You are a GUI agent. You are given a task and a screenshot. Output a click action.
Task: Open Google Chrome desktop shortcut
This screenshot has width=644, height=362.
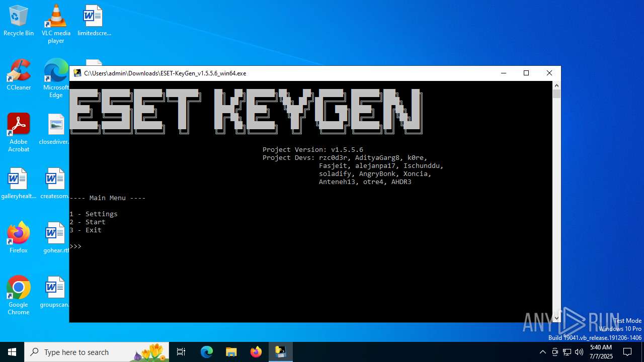pyautogui.click(x=19, y=296)
